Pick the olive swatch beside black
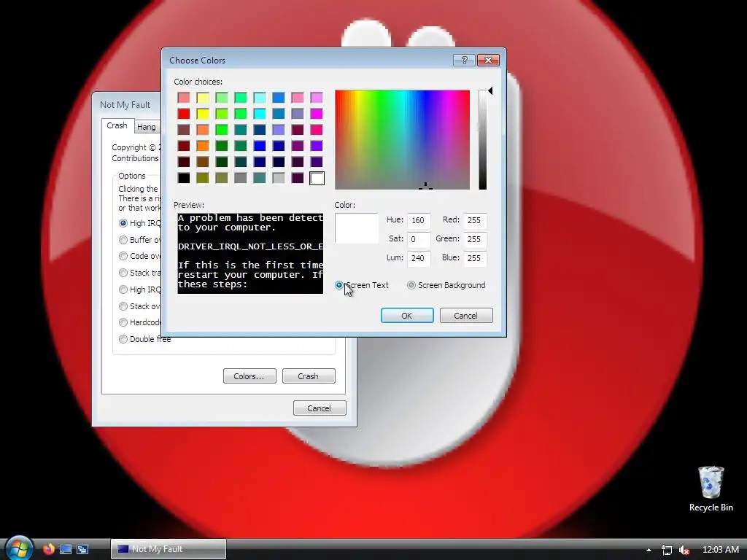 (x=203, y=178)
